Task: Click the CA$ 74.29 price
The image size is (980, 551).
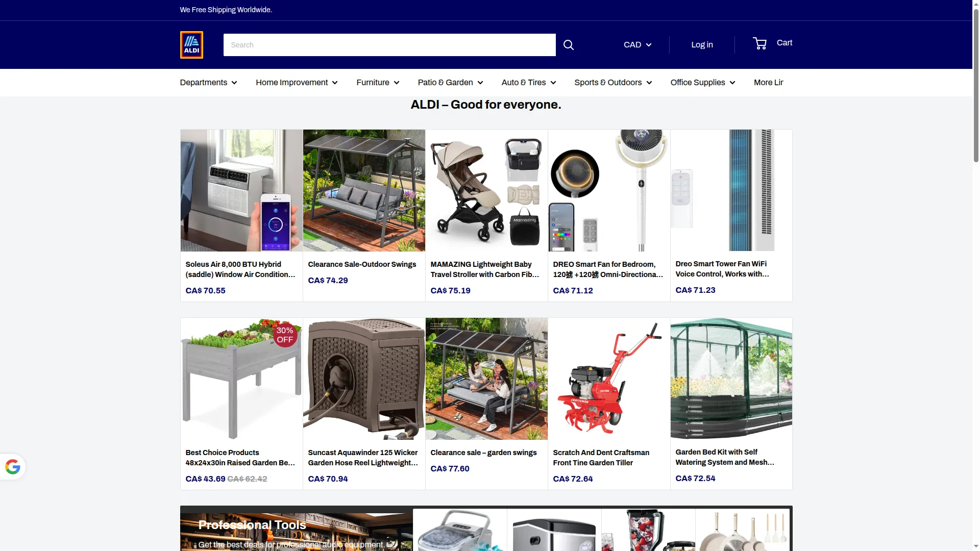Action: (x=328, y=281)
